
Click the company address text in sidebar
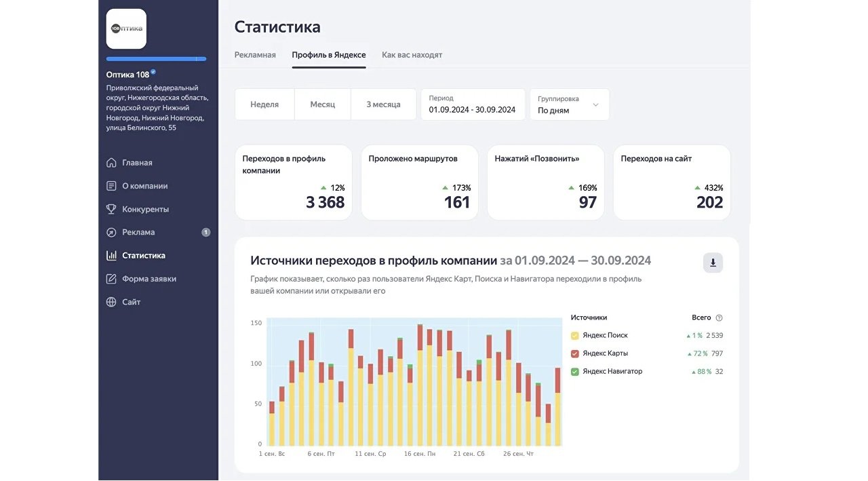[157, 108]
